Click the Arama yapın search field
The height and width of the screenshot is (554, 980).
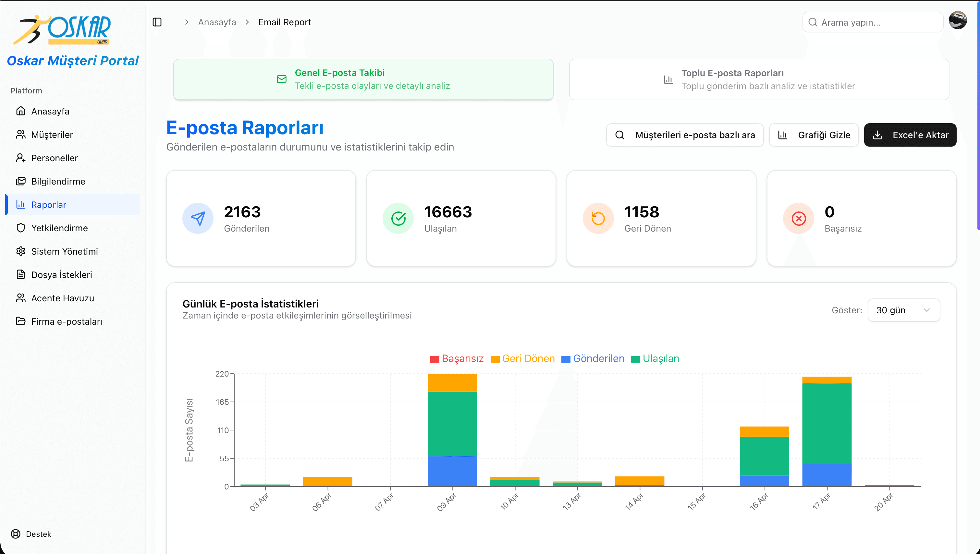872,22
